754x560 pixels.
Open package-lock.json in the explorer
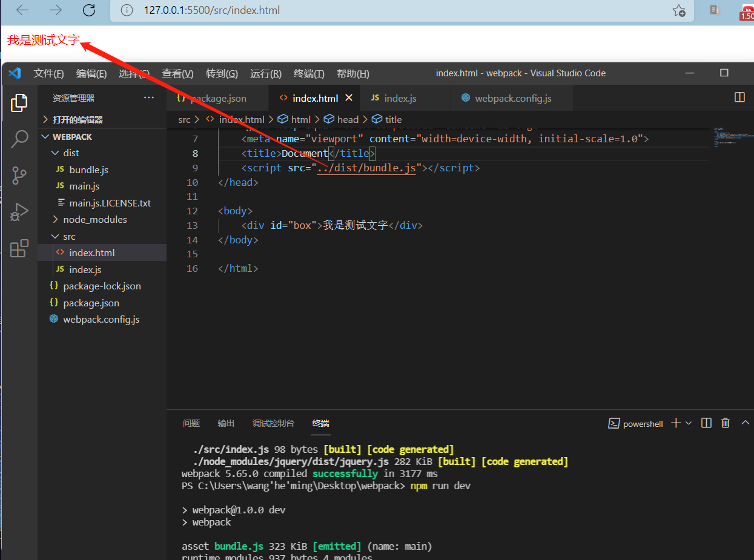coord(102,286)
